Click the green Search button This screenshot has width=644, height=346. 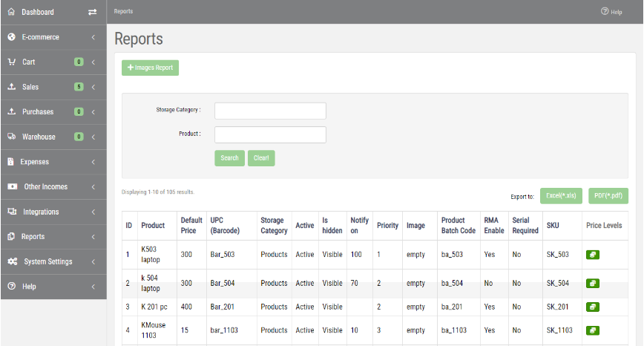229,158
